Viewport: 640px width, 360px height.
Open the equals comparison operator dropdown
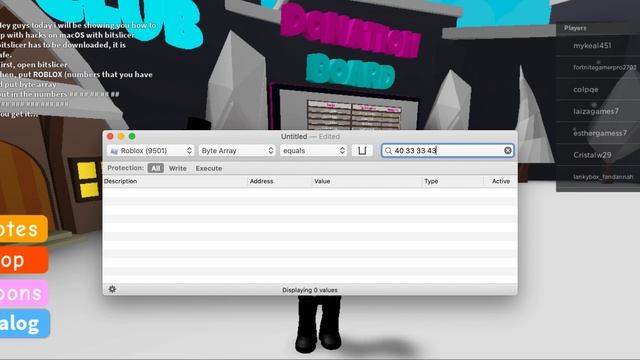[313, 151]
